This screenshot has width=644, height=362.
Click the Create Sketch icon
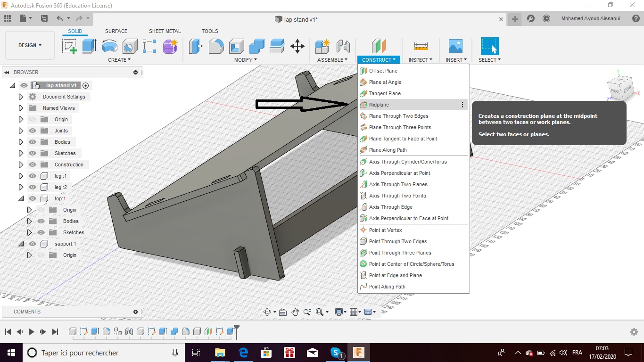[x=69, y=46]
